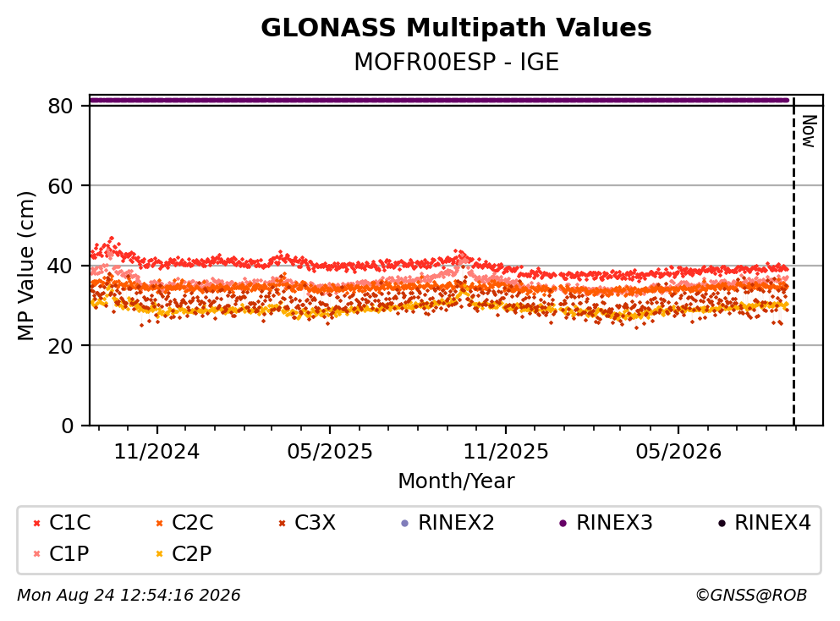The height and width of the screenshot is (621, 840).
Task: Select the C3X legend label
Action: [x=315, y=522]
